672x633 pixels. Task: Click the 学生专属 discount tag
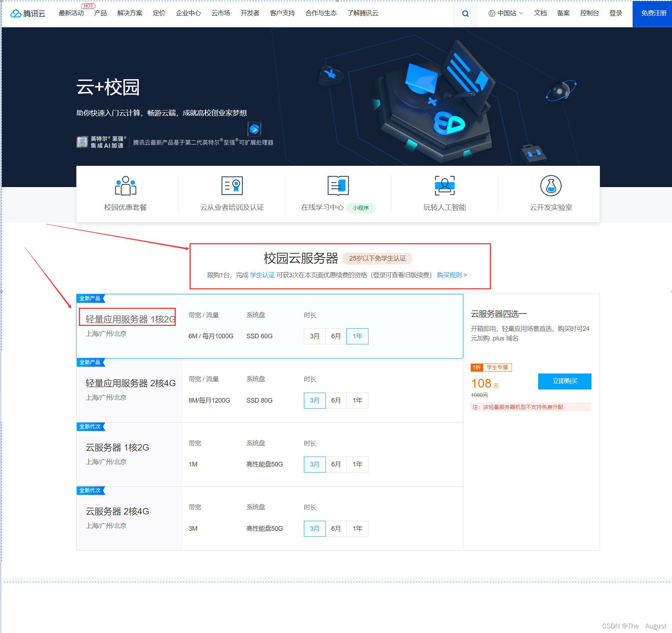497,367
